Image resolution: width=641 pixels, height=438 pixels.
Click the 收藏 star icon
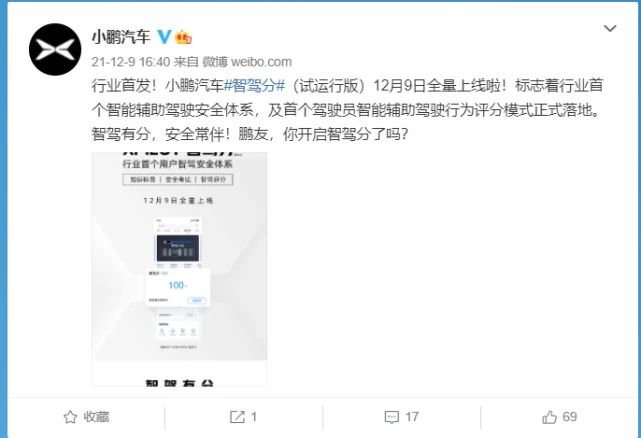tap(70, 417)
